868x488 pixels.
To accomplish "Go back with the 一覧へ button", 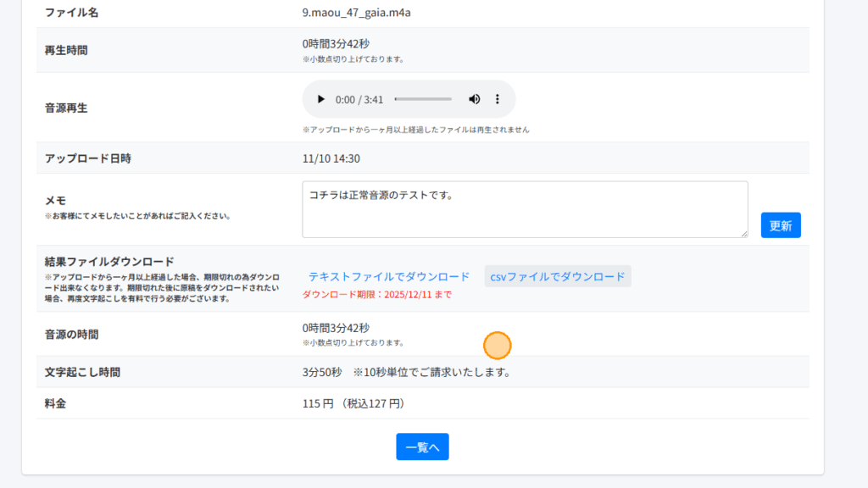I will pyautogui.click(x=422, y=447).
